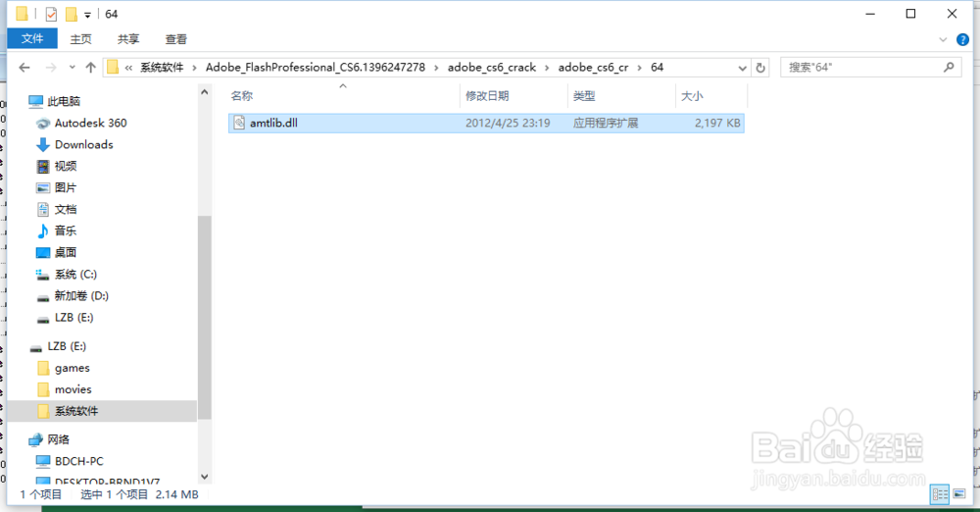Click the 2,197 KB size cell

point(717,124)
